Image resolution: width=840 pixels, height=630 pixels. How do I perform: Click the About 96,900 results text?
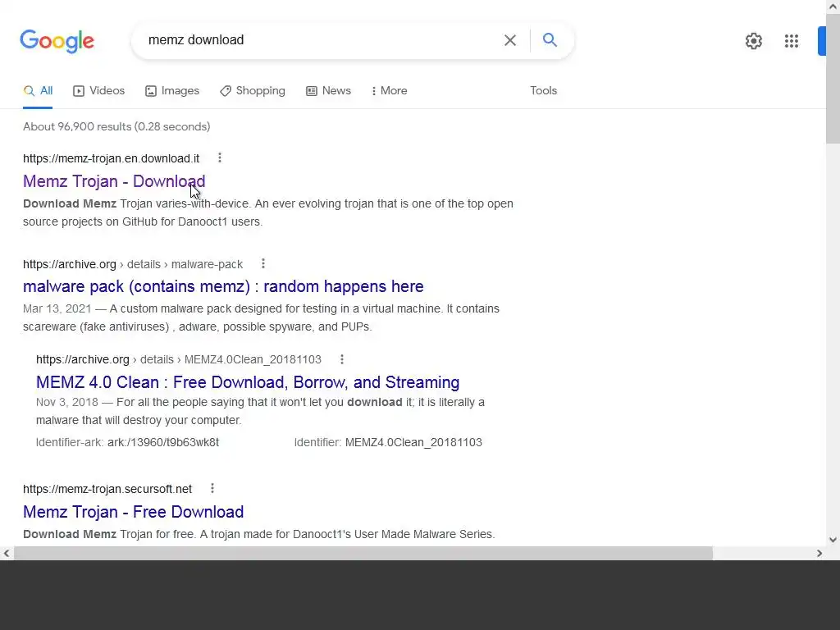tap(116, 126)
